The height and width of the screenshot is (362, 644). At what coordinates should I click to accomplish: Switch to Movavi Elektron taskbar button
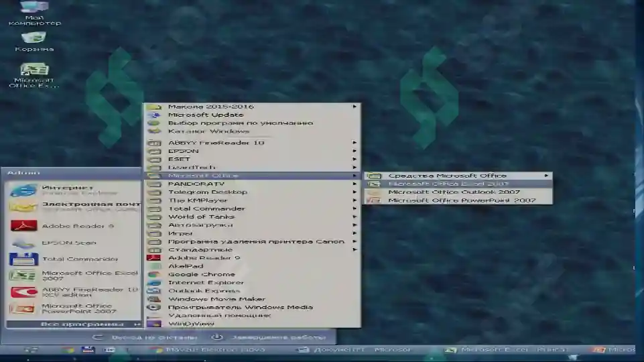208,350
